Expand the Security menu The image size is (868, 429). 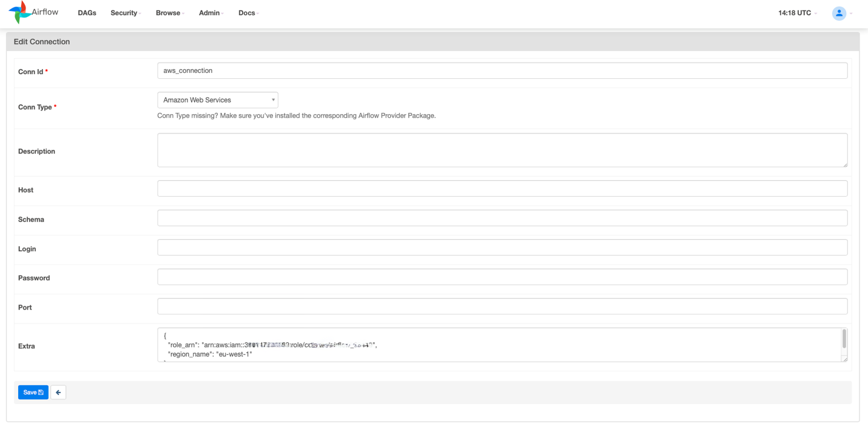pyautogui.click(x=126, y=13)
